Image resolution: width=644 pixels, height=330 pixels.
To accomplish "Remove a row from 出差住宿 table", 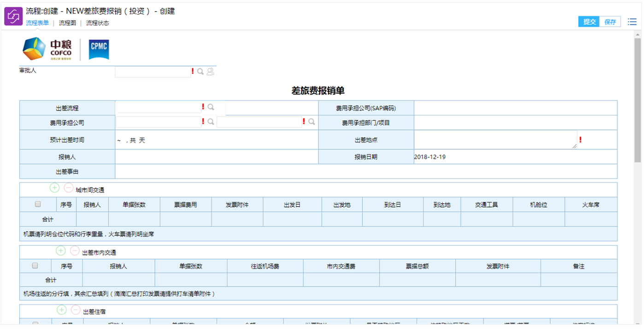I will pyautogui.click(x=76, y=310).
